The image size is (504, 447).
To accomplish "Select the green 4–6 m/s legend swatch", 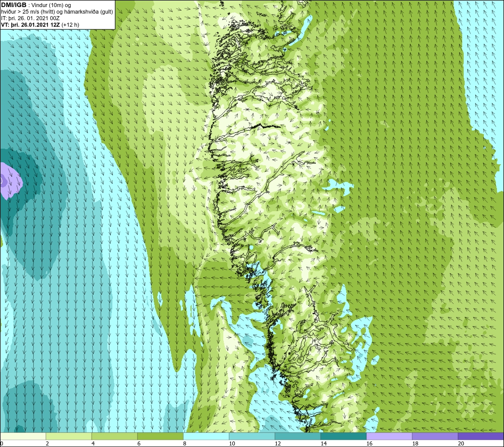I will click(x=114, y=436).
